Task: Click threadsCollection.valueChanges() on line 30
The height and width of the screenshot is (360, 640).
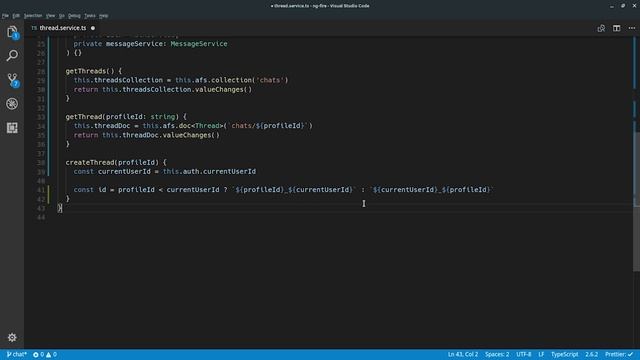Action: click(x=187, y=89)
